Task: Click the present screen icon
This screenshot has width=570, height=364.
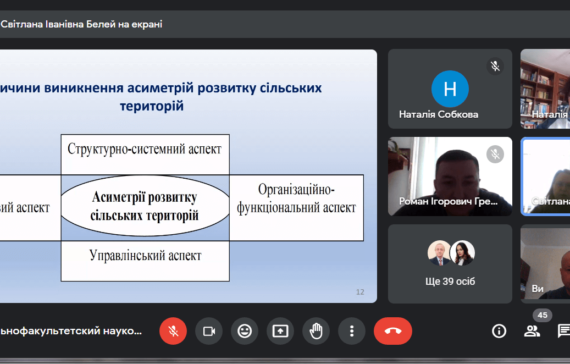Action: 280,331
